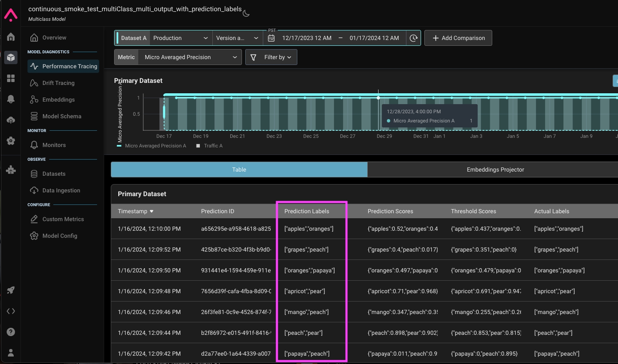Open the code brackets icon in rail
The width and height of the screenshot is (618, 364).
[x=11, y=311]
